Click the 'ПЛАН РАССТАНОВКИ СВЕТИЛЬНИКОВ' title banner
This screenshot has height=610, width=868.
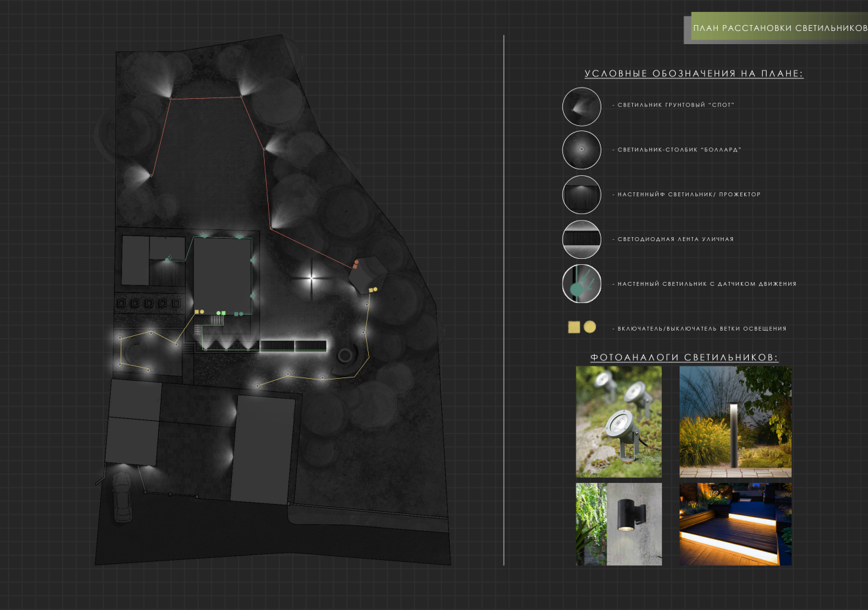(780, 28)
